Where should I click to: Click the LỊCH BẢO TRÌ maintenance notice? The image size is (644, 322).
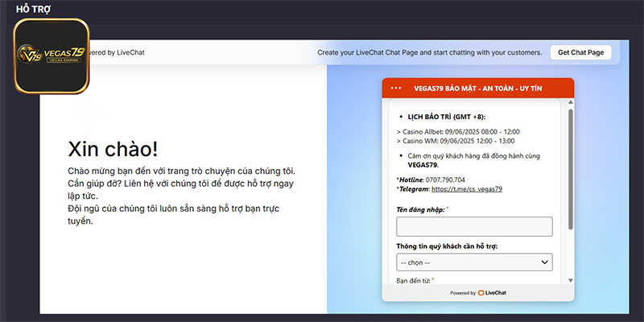pyautogui.click(x=452, y=117)
